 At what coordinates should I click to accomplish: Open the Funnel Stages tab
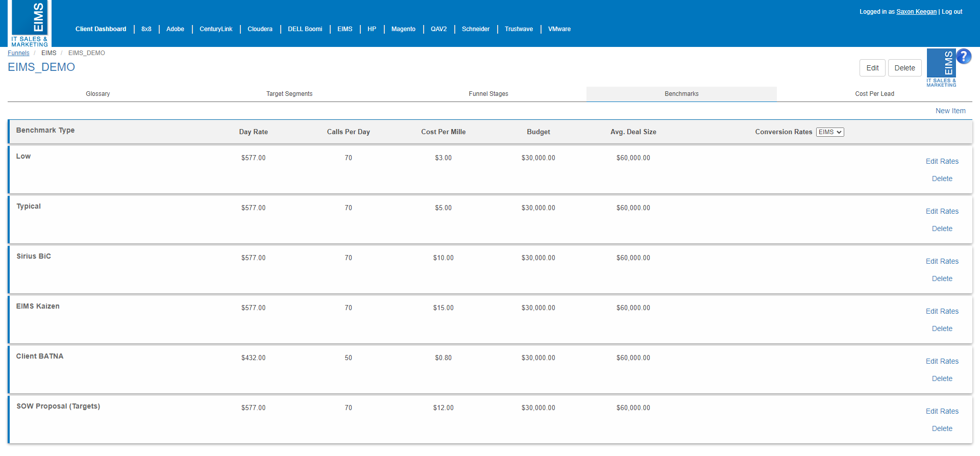pyautogui.click(x=488, y=94)
